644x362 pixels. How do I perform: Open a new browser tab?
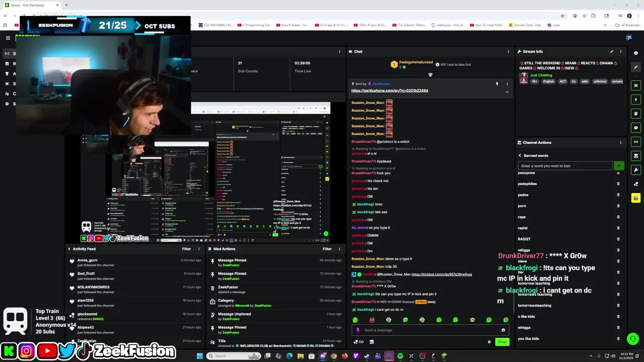[66, 5]
